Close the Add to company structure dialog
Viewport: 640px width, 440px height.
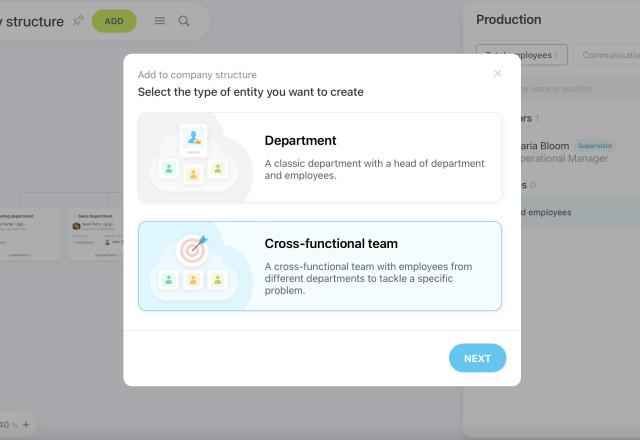tap(498, 73)
